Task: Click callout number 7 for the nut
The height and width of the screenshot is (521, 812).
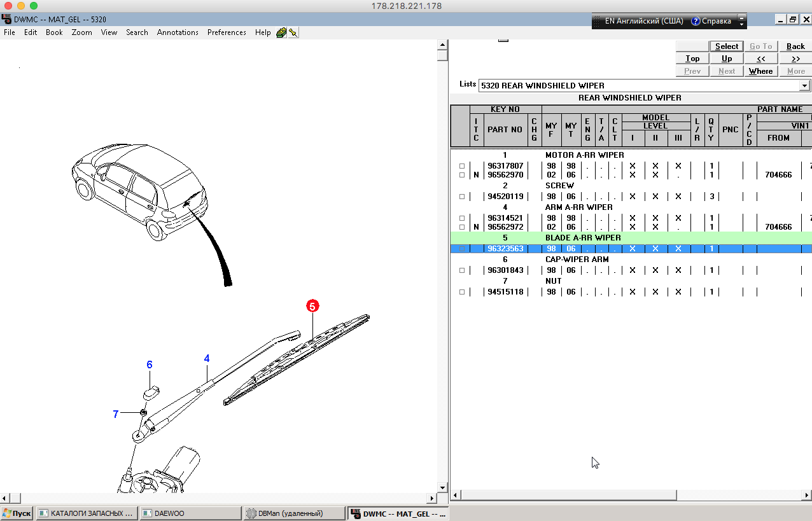Action: 115,414
